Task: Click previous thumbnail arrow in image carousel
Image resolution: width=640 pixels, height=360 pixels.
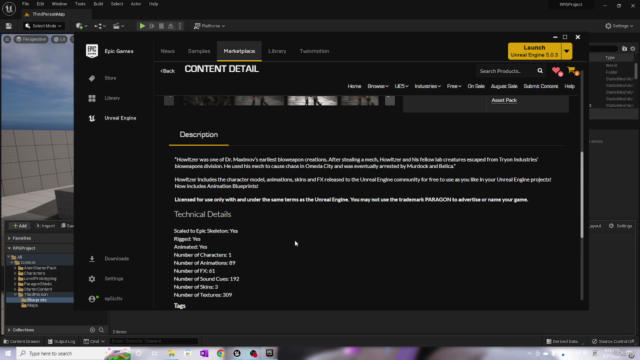Action: pos(169,100)
